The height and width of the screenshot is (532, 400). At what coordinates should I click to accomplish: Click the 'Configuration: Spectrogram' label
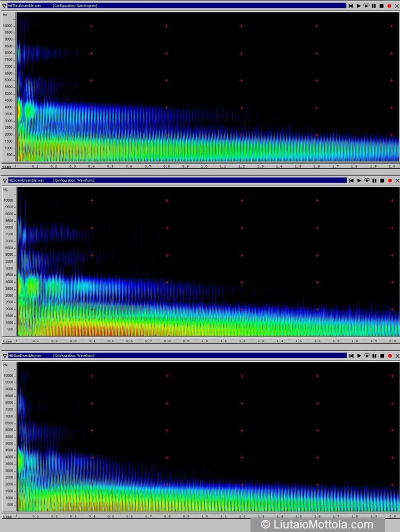click(75, 6)
